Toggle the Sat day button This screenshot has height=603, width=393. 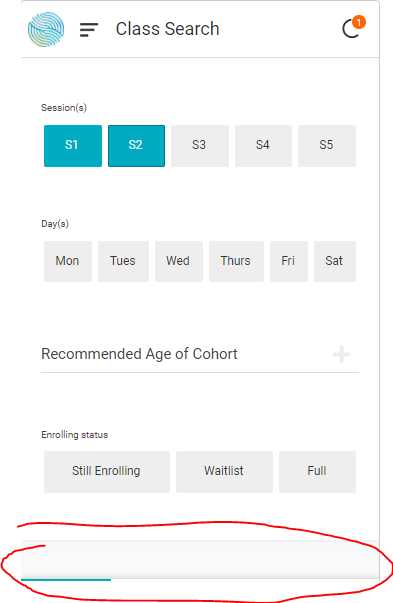coord(335,262)
